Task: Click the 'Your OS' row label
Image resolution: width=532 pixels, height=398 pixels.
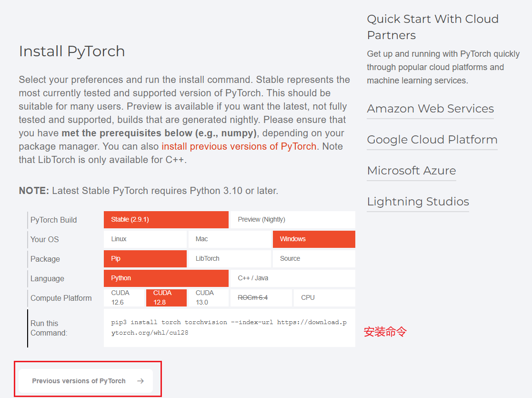Action: coord(44,239)
